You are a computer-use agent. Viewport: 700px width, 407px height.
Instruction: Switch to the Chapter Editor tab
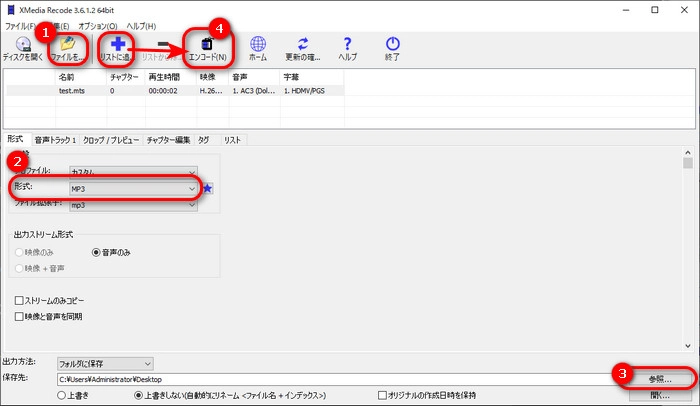[168, 140]
